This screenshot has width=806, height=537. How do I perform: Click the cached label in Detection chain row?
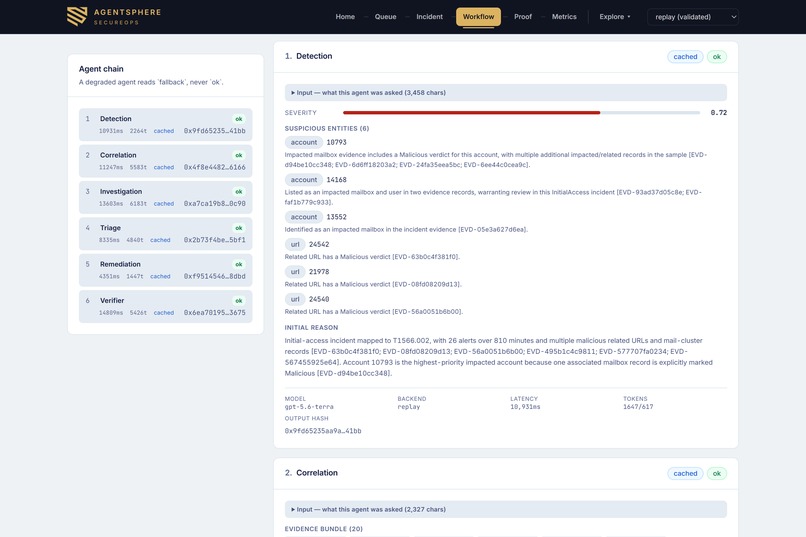(x=163, y=131)
